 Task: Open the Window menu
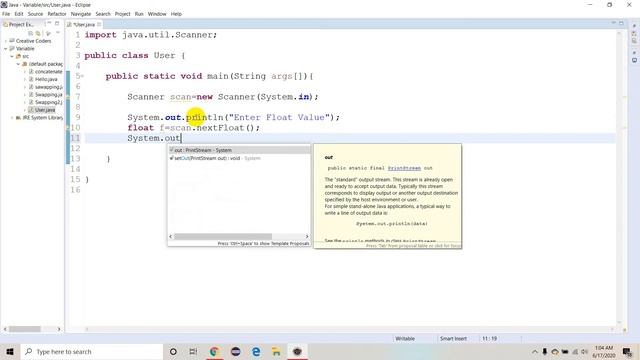click(157, 14)
